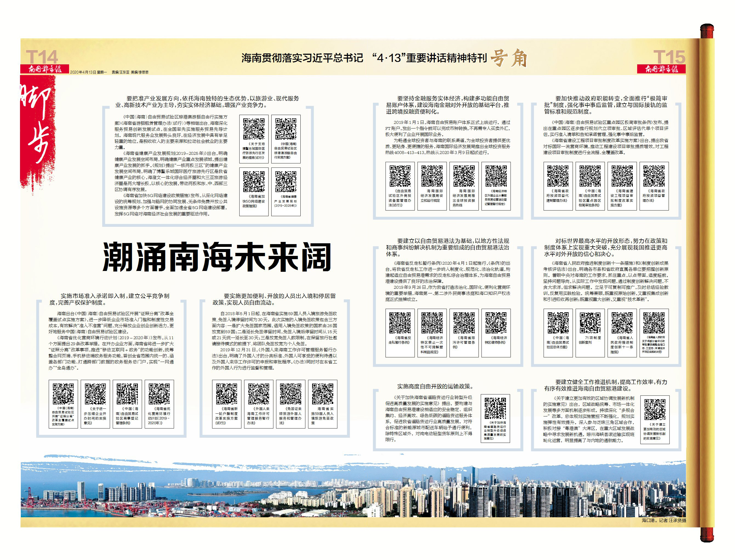Click QR code for 道路货运行业转型升级实施意见
The height and width of the screenshot is (560, 735).
point(495,408)
